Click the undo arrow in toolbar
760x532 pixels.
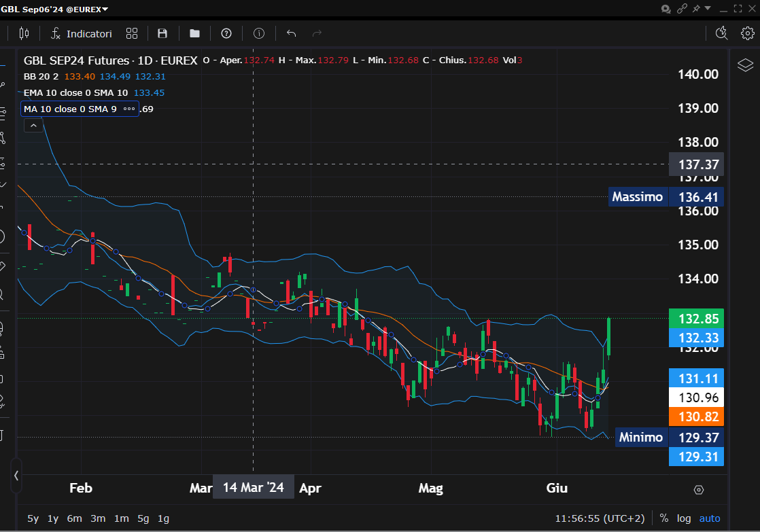pos(292,33)
